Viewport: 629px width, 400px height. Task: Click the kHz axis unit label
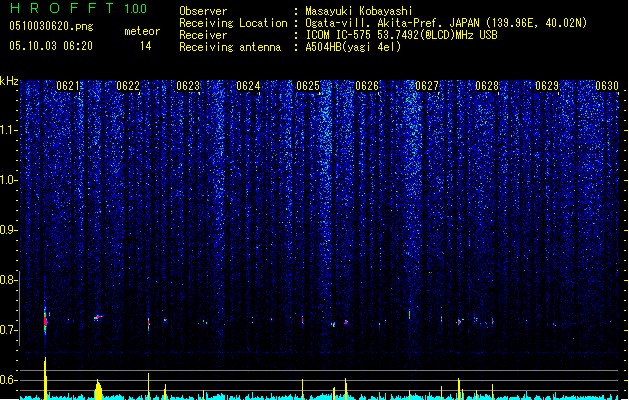click(x=9, y=81)
